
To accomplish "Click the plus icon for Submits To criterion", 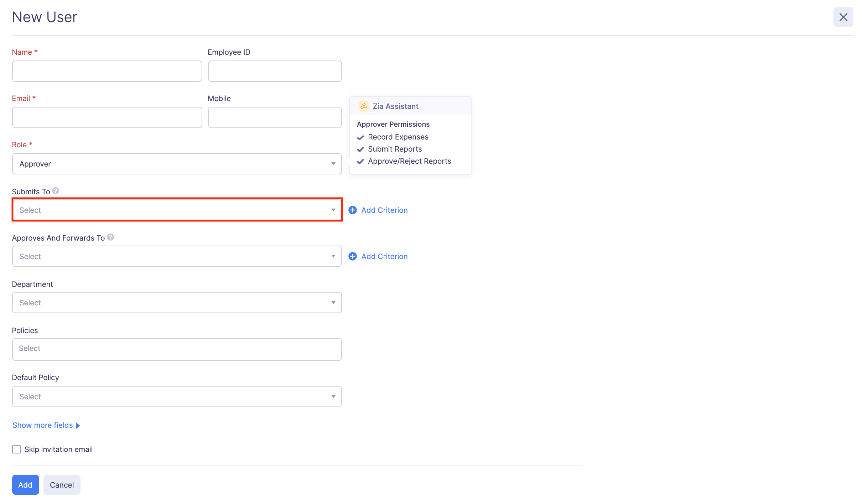I will 353,210.
